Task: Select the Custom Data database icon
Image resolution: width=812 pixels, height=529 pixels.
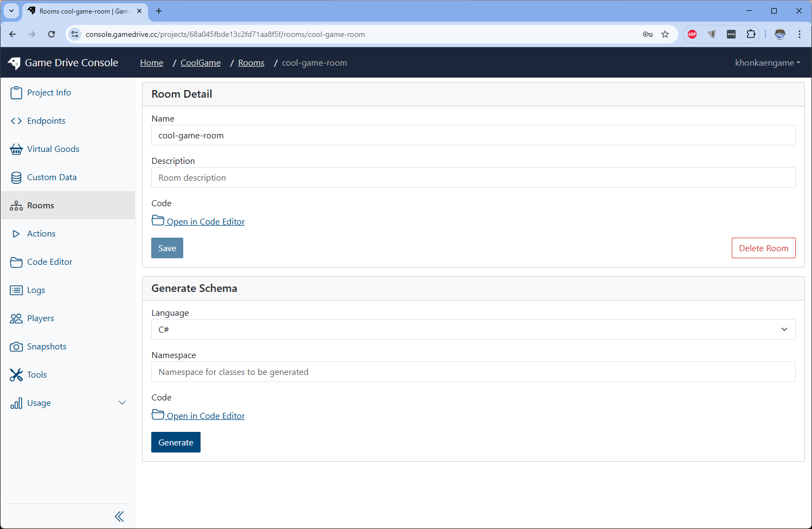Action: tap(16, 177)
